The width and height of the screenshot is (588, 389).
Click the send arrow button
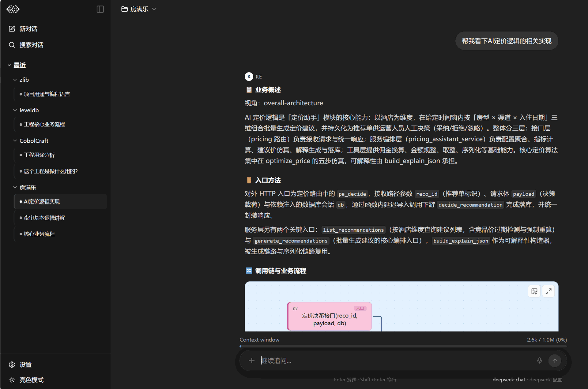(555, 361)
